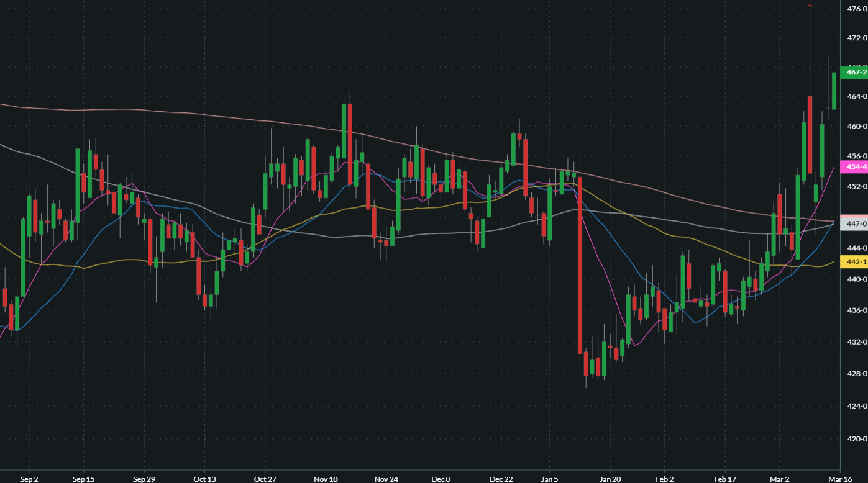Image resolution: width=868 pixels, height=483 pixels.
Task: Click the green 467-2 current price tag
Action: [x=854, y=73]
